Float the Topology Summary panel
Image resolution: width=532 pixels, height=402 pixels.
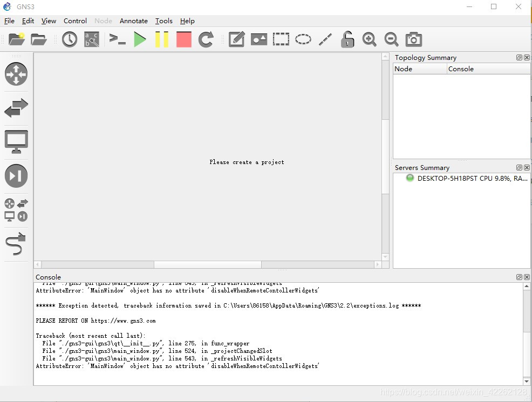click(x=519, y=57)
